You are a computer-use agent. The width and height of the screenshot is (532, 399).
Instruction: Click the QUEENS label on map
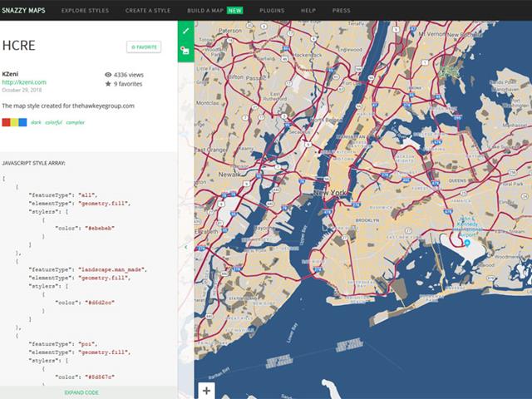pyautogui.click(x=457, y=181)
